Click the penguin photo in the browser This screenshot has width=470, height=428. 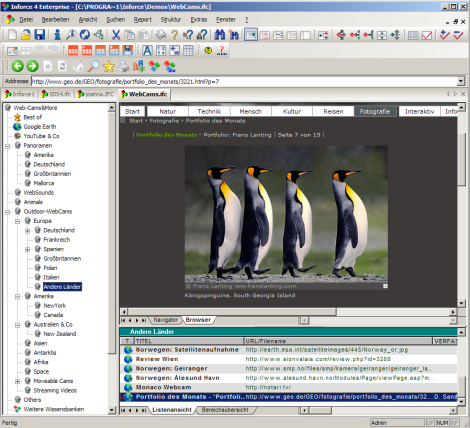click(286, 217)
